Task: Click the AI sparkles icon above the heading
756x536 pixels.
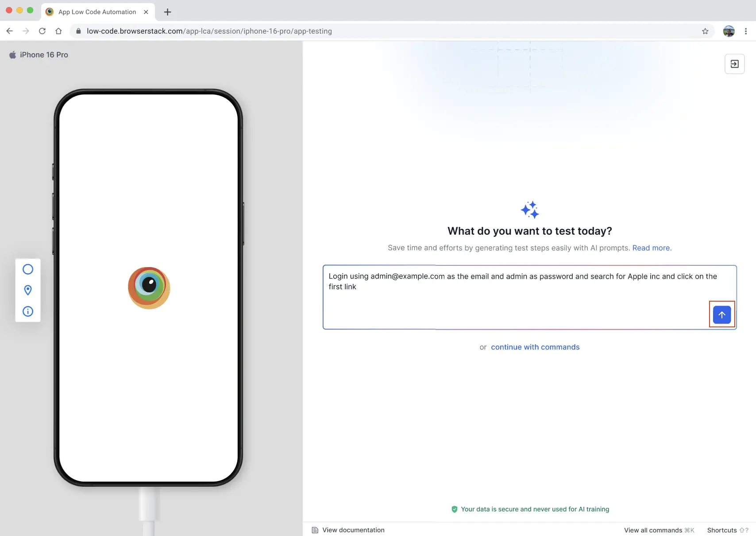Action: (x=529, y=210)
